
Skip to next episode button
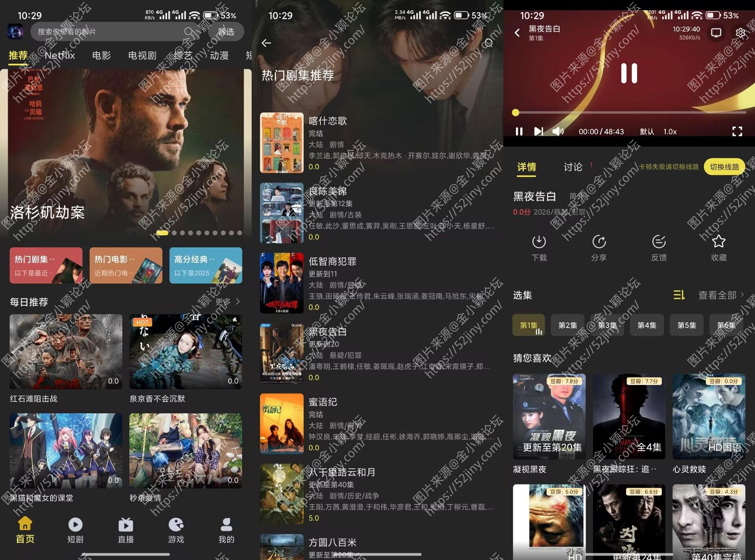(x=539, y=131)
